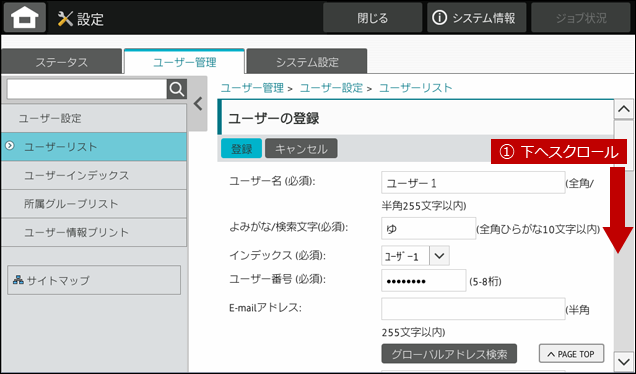Click the ユーザーの登録 heading text
Image resolution: width=636 pixels, height=374 pixels.
click(x=273, y=118)
